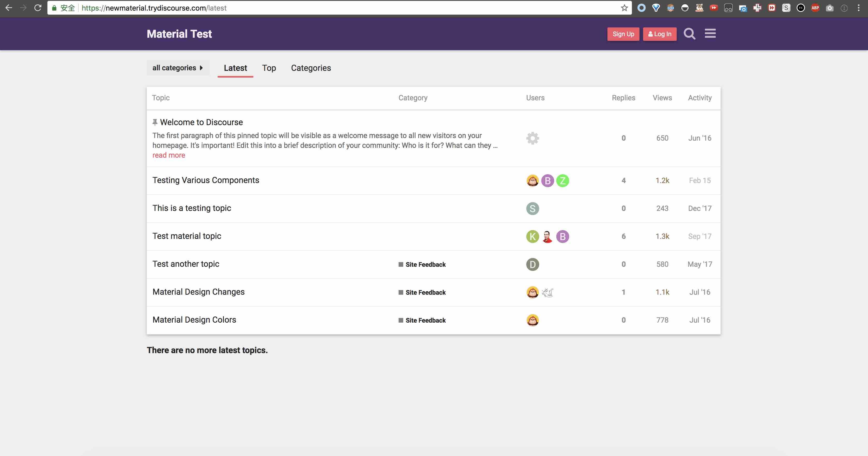
Task: Click teal S user avatar
Action: point(532,209)
